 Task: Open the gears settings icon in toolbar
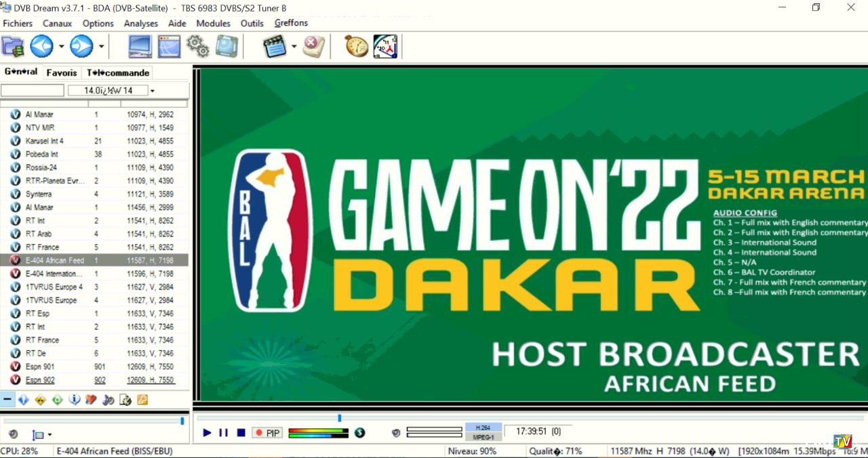point(197,46)
